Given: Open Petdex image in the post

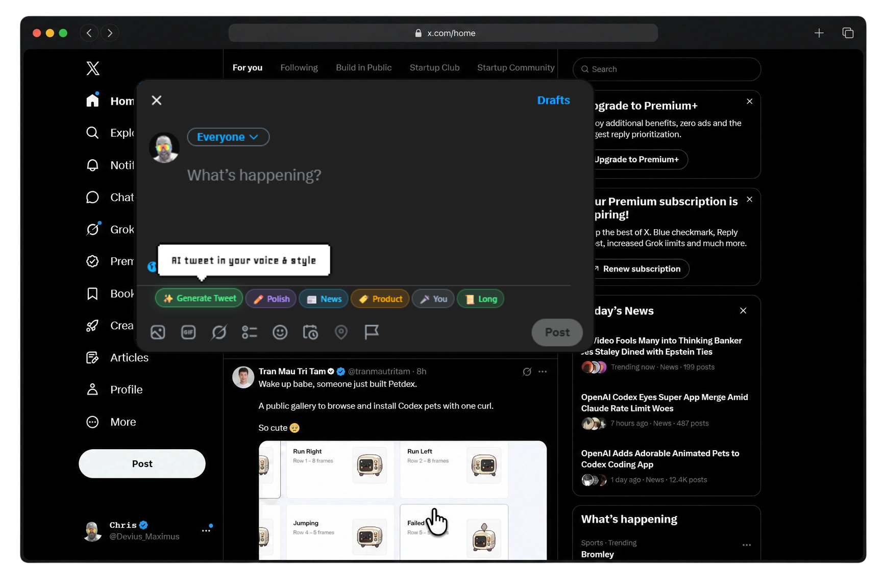Looking at the screenshot, I should click(x=403, y=500).
